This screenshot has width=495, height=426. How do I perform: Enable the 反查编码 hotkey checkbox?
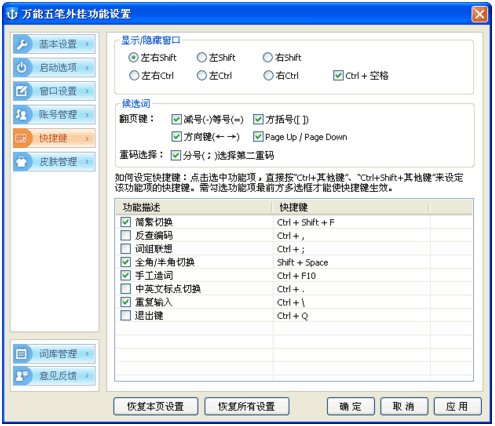pos(125,235)
